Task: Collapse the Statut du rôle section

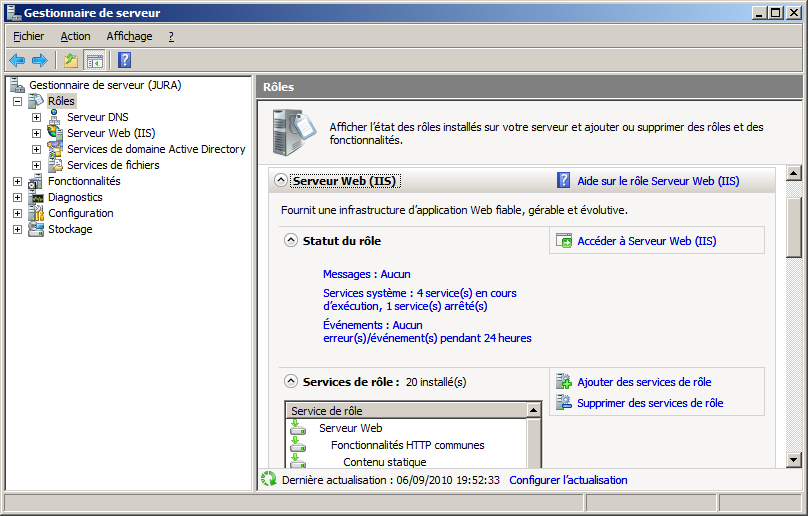Action: (x=290, y=241)
